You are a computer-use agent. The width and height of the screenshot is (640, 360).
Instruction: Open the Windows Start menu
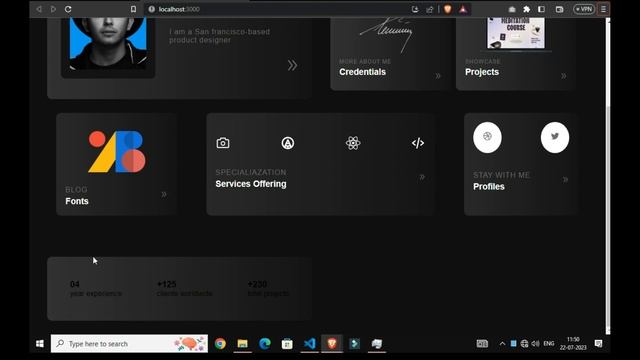pos(40,344)
